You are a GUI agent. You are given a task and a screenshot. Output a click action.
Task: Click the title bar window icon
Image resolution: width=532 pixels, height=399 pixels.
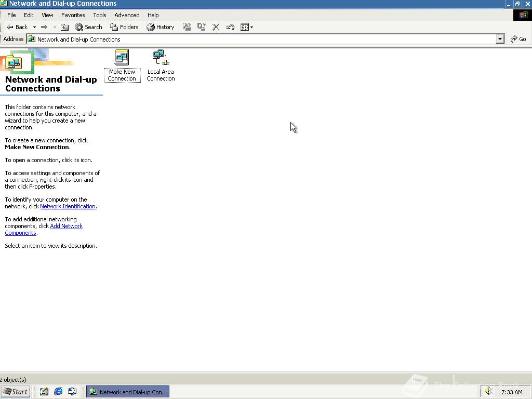(x=4, y=4)
